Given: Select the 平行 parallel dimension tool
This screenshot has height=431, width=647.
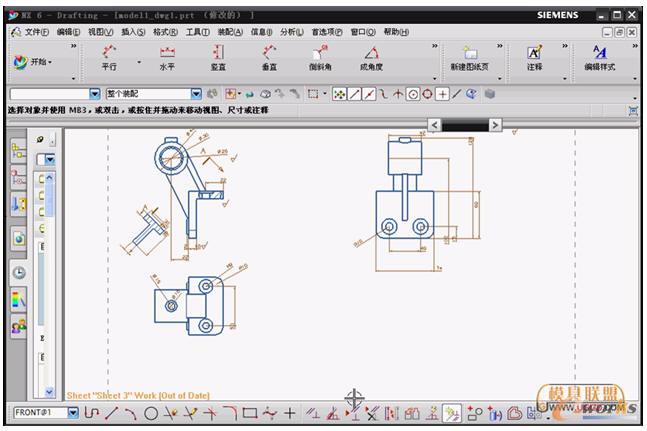Looking at the screenshot, I should click(x=109, y=58).
